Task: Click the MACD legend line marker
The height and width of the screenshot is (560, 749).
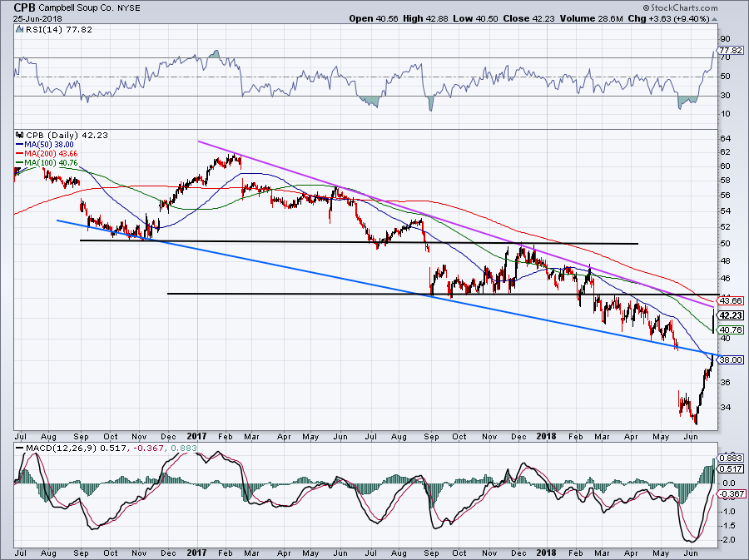Action: point(20,448)
